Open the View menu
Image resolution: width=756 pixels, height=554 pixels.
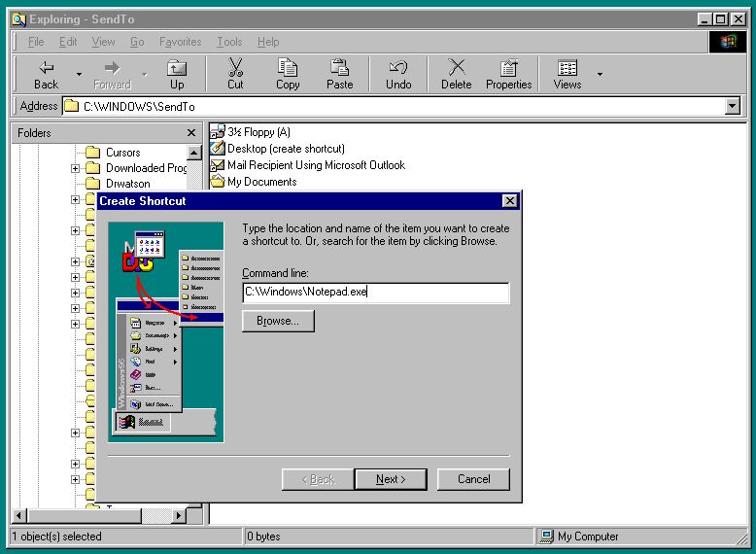[103, 42]
